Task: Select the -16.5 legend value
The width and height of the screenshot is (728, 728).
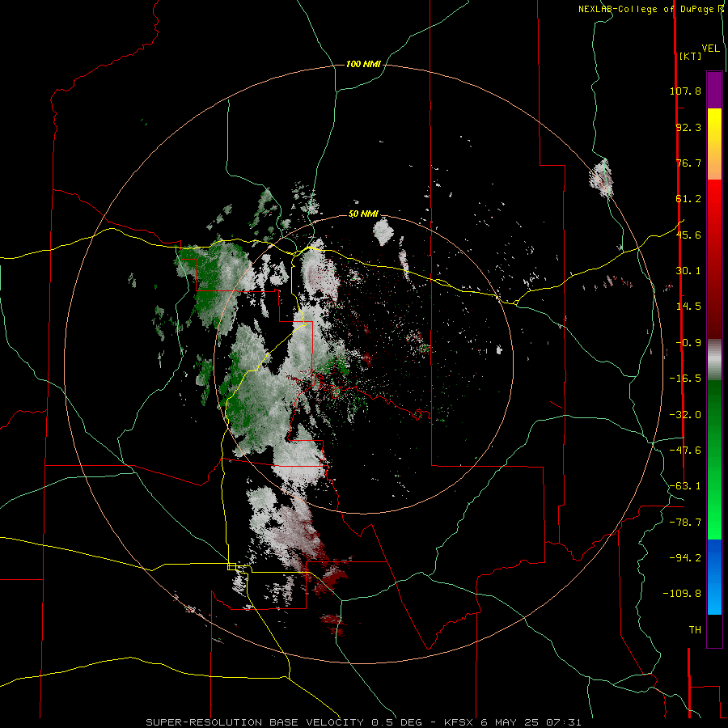Action: point(685,379)
